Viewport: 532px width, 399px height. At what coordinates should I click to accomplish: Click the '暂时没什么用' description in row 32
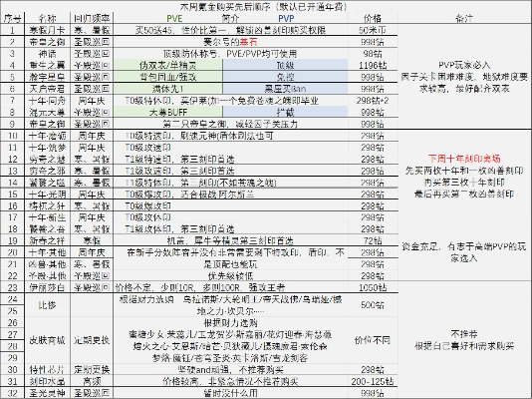point(230,393)
